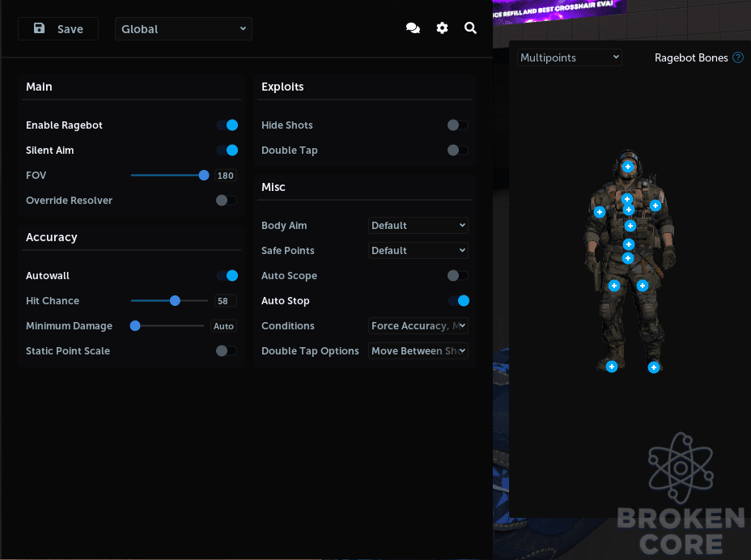Screen dimensions: 751x560
Task: Click the FOV value field showing 180
Action: click(226, 176)
